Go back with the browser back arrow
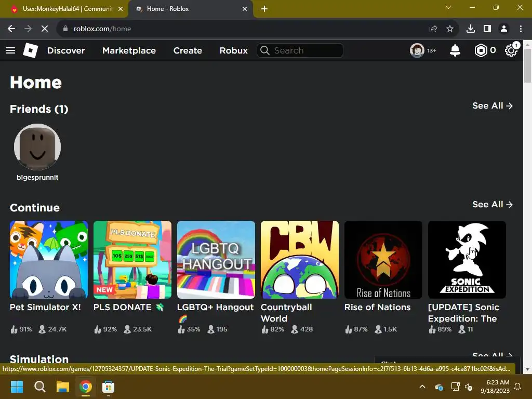The height and width of the screenshot is (399, 532). pyautogui.click(x=11, y=29)
